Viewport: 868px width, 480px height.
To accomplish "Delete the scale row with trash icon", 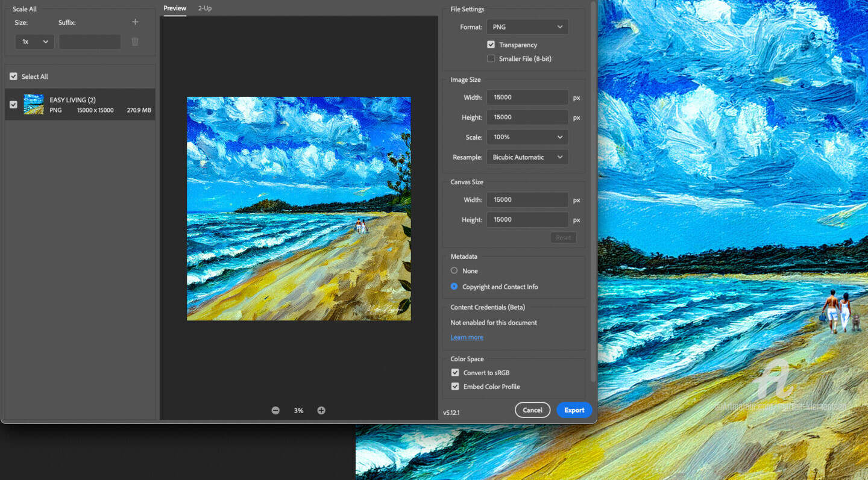I will pos(135,42).
